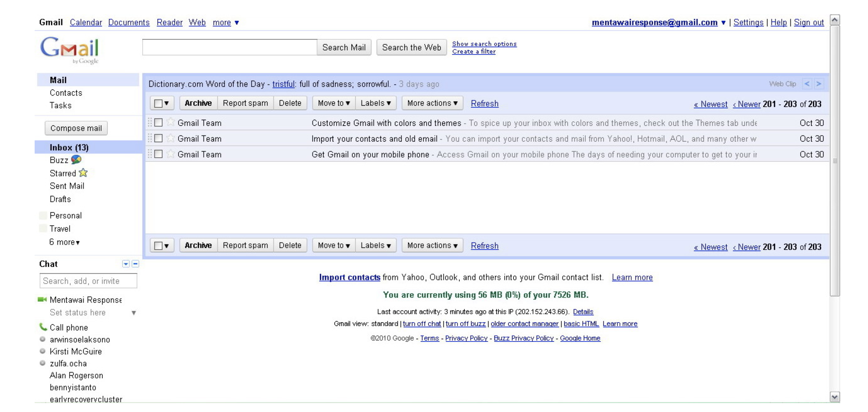Click the Personal label color swatch
This screenshot has height=412, width=868.
[x=43, y=216]
